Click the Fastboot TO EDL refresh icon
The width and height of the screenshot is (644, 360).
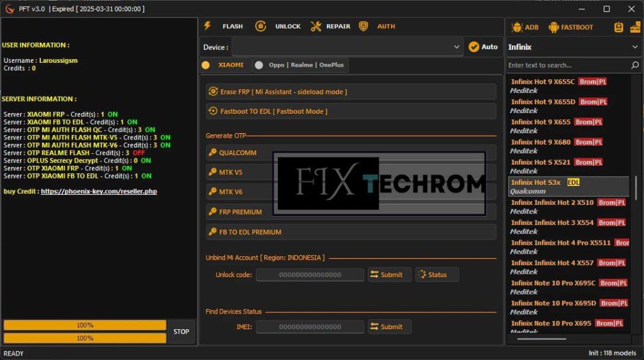[213, 111]
